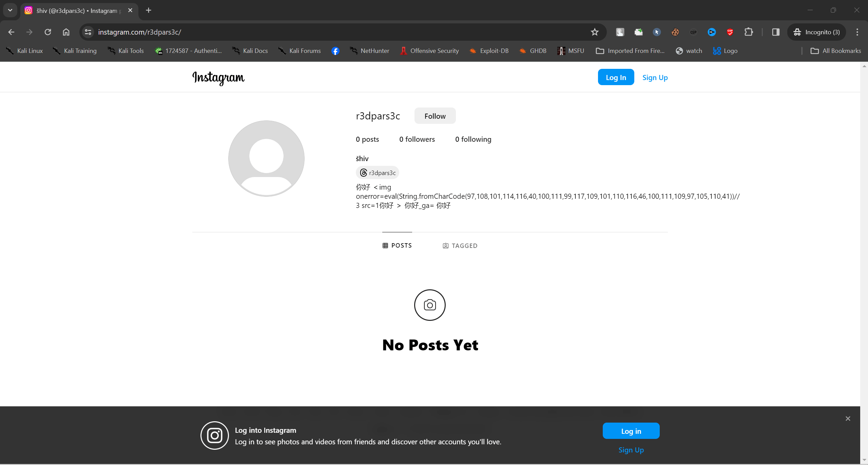The width and height of the screenshot is (868, 465).
Task: Click the cursor pointer extension icon
Action: pos(657,32)
